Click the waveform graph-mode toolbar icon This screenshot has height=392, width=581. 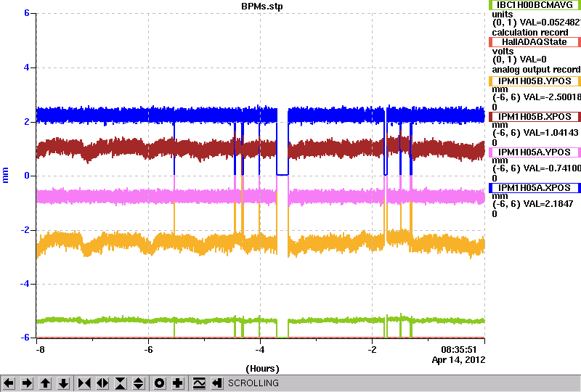click(x=199, y=383)
